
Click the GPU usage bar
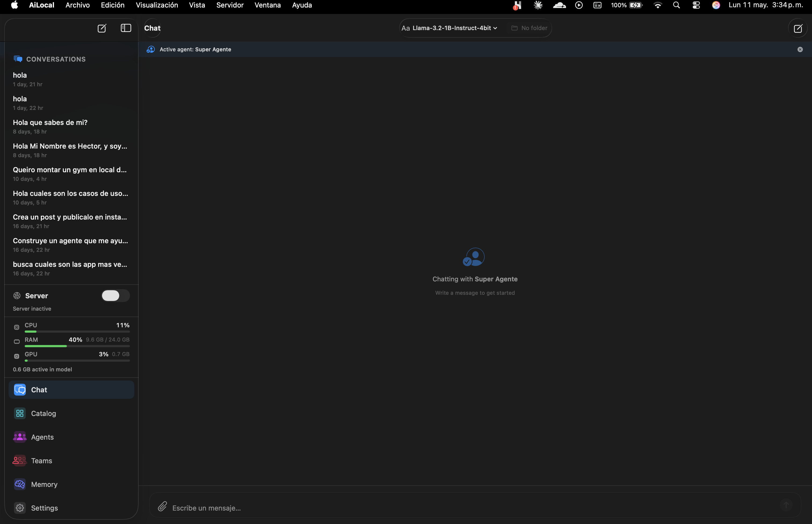[77, 361]
